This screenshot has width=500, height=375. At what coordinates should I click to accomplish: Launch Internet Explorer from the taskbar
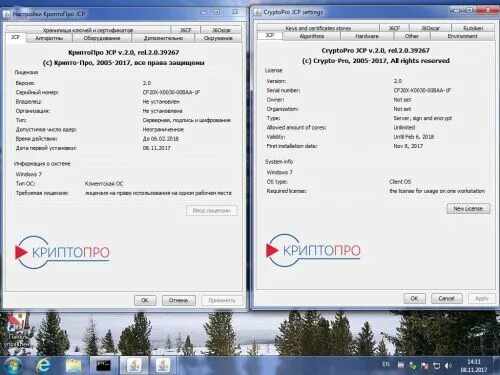pyautogui.click(x=43, y=365)
